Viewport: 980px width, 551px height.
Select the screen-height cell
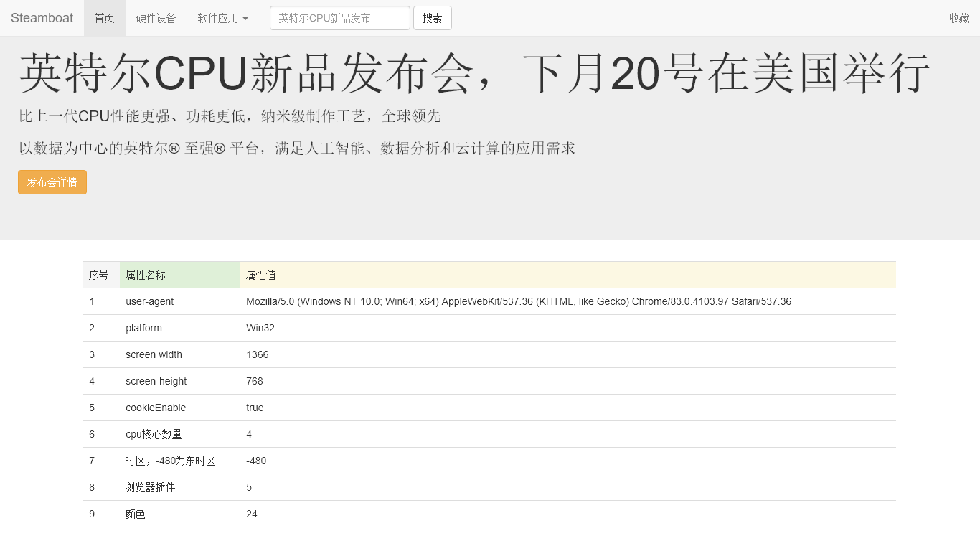pos(180,381)
